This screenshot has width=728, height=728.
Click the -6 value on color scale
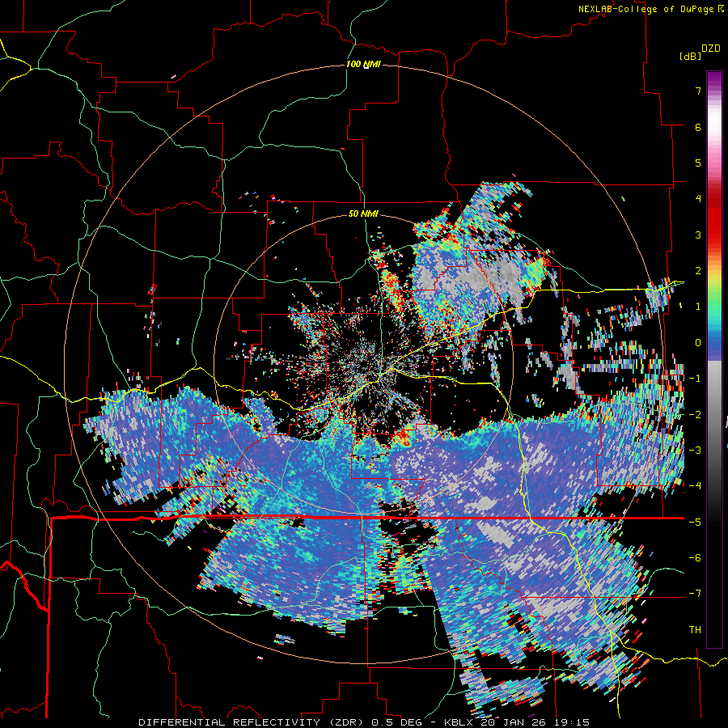pos(695,558)
